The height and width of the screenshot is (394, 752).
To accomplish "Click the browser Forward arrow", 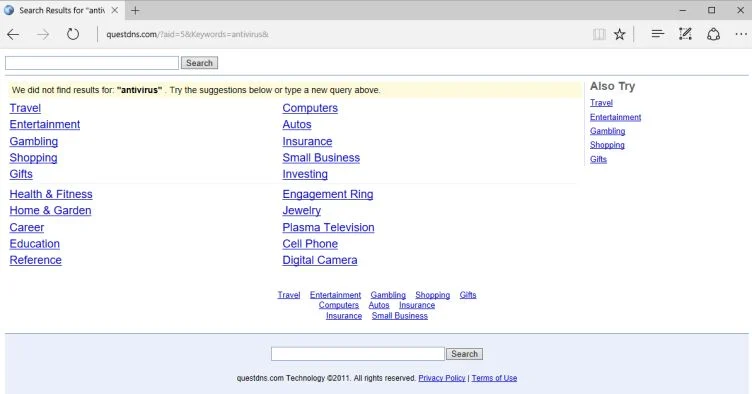I will [43, 34].
